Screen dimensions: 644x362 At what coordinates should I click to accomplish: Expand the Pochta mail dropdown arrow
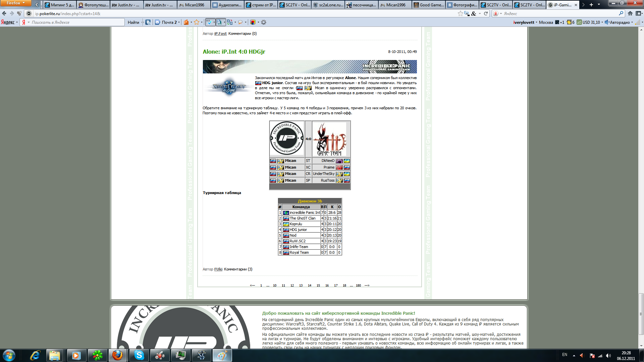tap(179, 22)
